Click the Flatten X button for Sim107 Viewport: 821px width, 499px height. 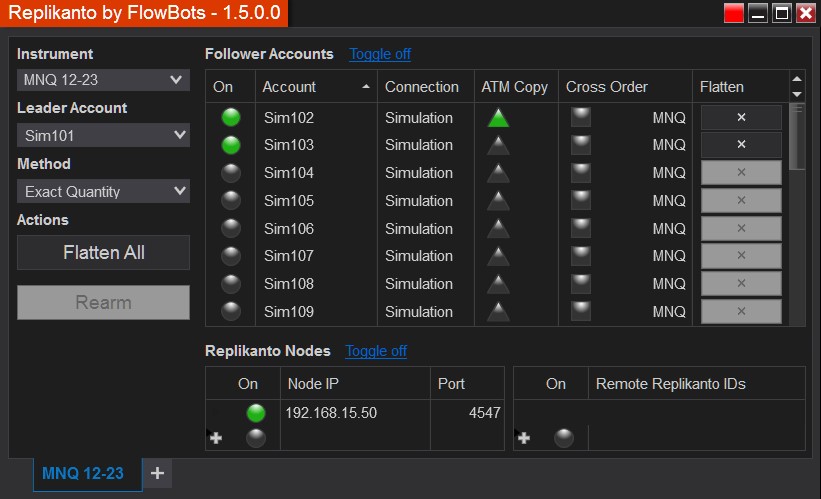pos(741,256)
